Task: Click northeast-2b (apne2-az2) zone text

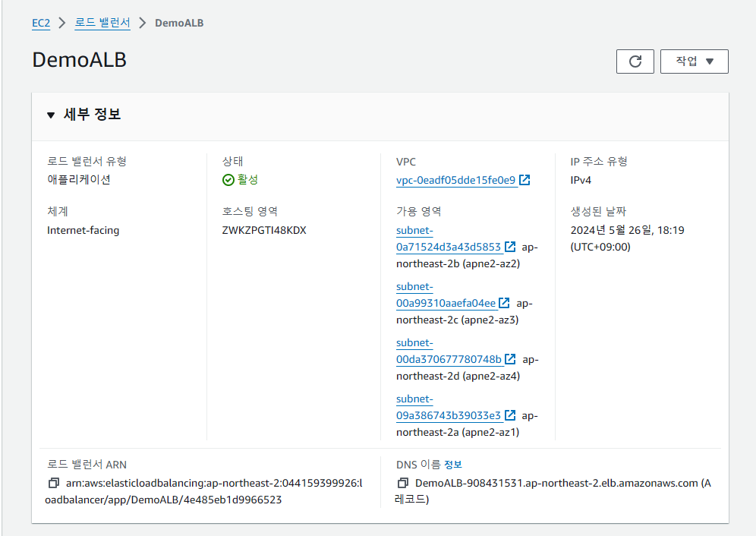Action: click(x=458, y=263)
